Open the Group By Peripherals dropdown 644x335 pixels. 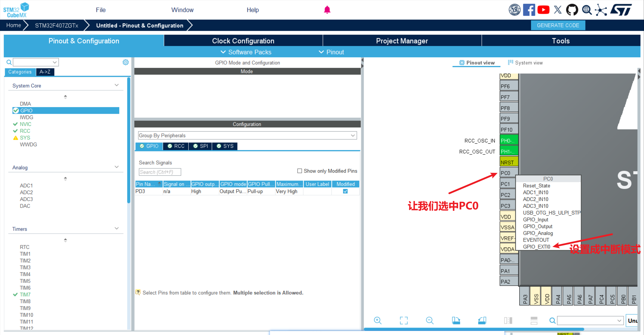coord(247,135)
